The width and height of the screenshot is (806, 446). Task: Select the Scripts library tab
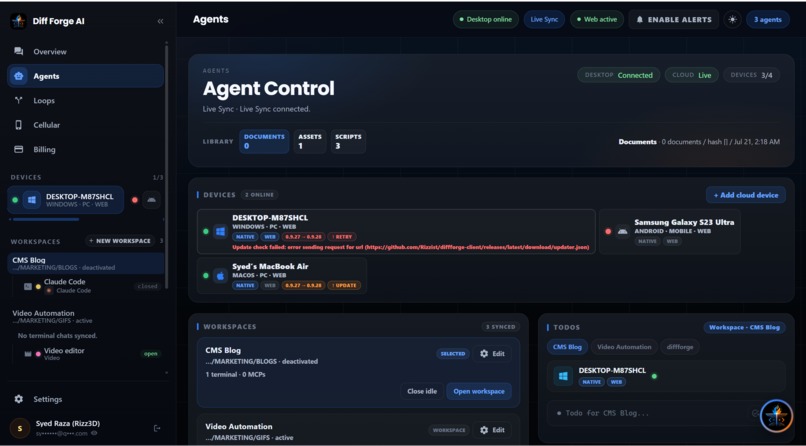pos(348,141)
